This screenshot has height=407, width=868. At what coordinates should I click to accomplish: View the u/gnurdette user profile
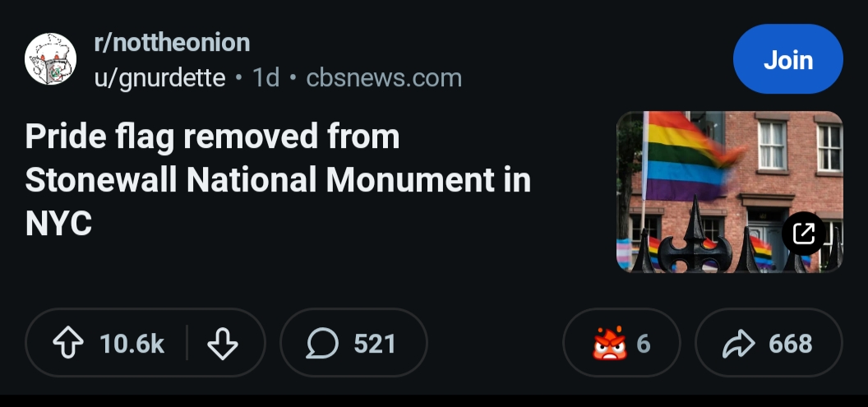[x=160, y=78]
